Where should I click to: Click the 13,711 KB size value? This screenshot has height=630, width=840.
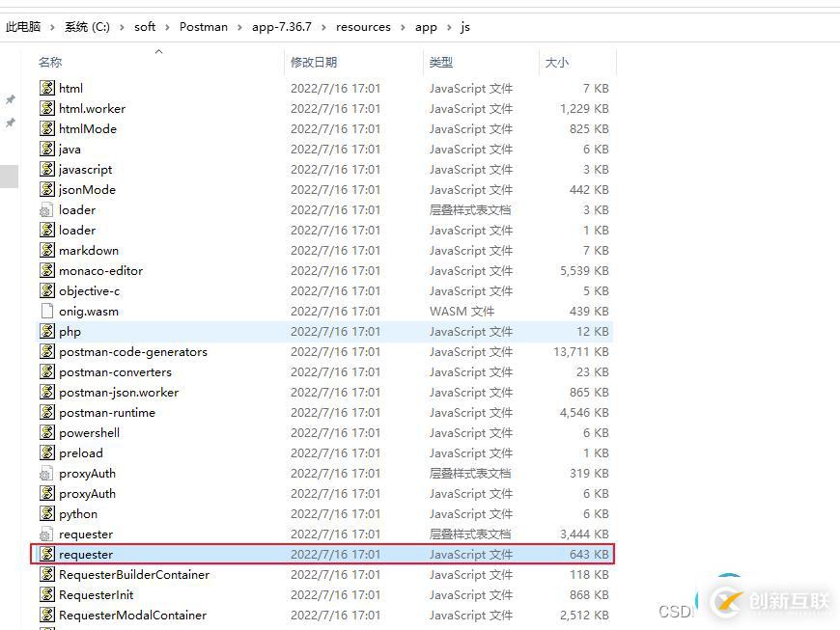pyautogui.click(x=581, y=352)
